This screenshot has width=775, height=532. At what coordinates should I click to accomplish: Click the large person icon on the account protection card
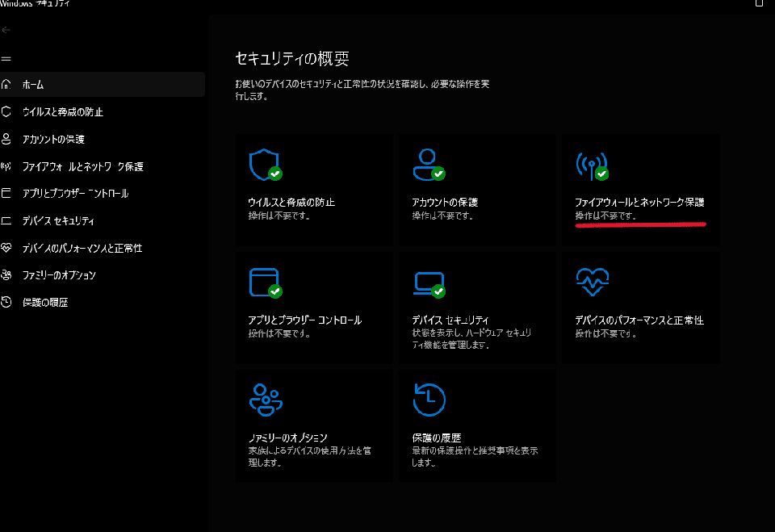(x=429, y=165)
